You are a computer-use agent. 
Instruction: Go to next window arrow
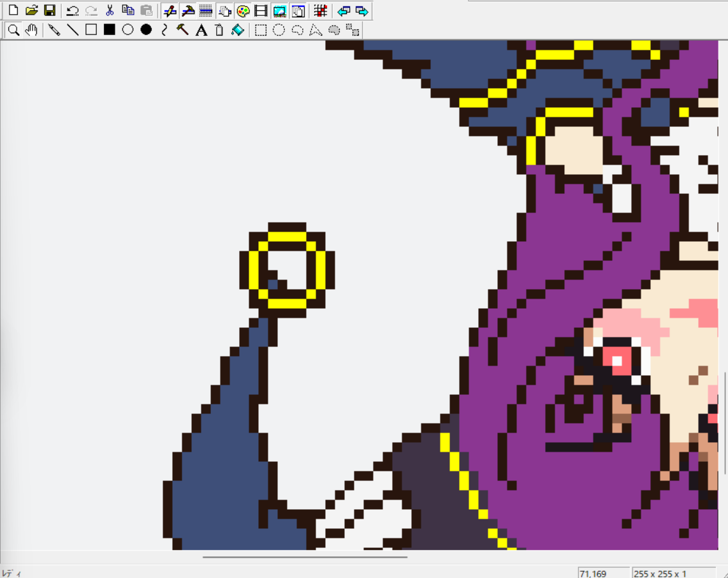(x=361, y=10)
